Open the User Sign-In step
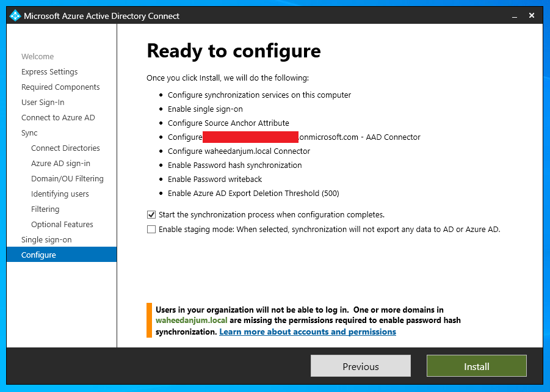Screen dimensions: 550x392 pyautogui.click(x=43, y=102)
